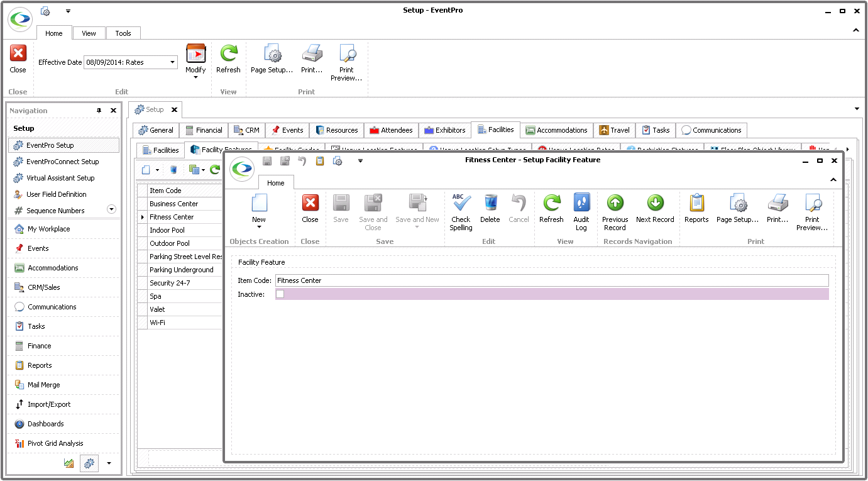Refresh the Facility Feature record
This screenshot has width=868, height=481.
point(551,207)
